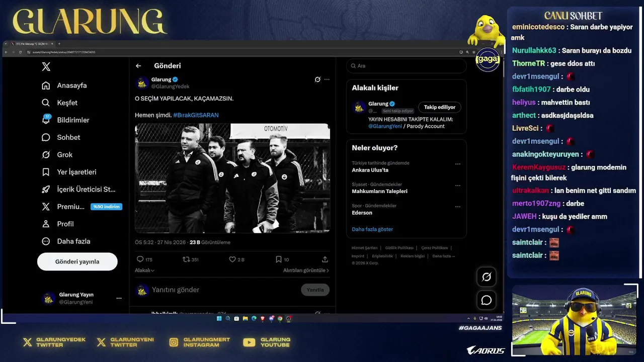The width and height of the screenshot is (644, 362).
Task: Open more options for Ederson trend
Action: point(458,207)
